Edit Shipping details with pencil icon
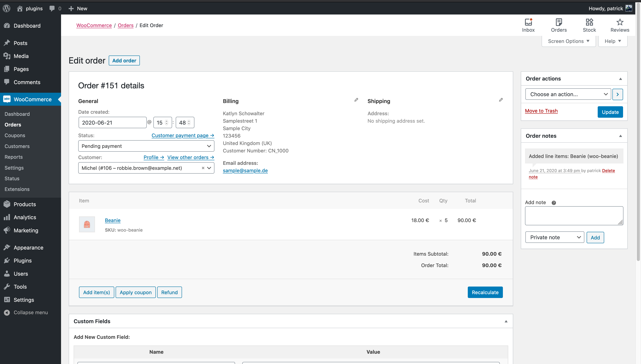This screenshot has height=364, width=641. (501, 100)
